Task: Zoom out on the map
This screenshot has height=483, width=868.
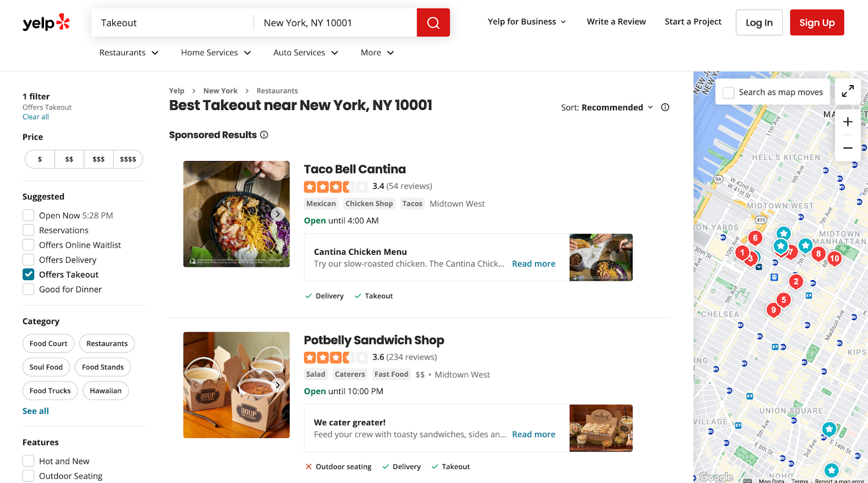Action: pyautogui.click(x=847, y=148)
